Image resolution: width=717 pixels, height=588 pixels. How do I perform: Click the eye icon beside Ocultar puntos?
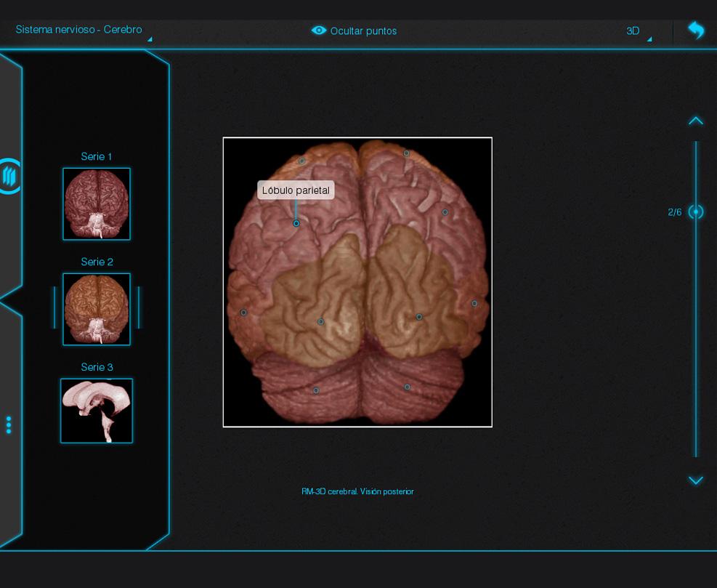click(x=318, y=31)
